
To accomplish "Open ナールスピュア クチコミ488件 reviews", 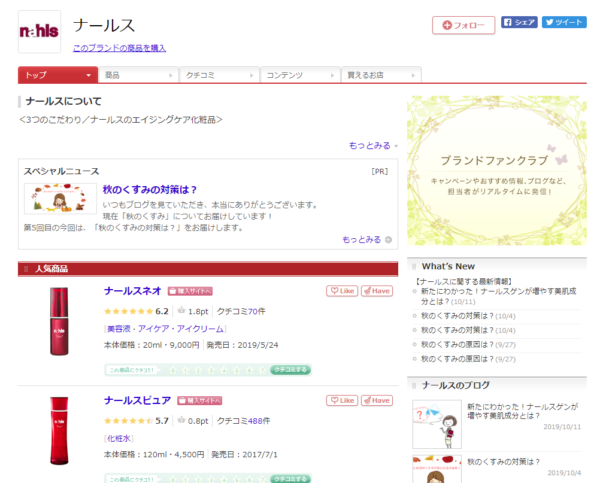I will tap(243, 421).
